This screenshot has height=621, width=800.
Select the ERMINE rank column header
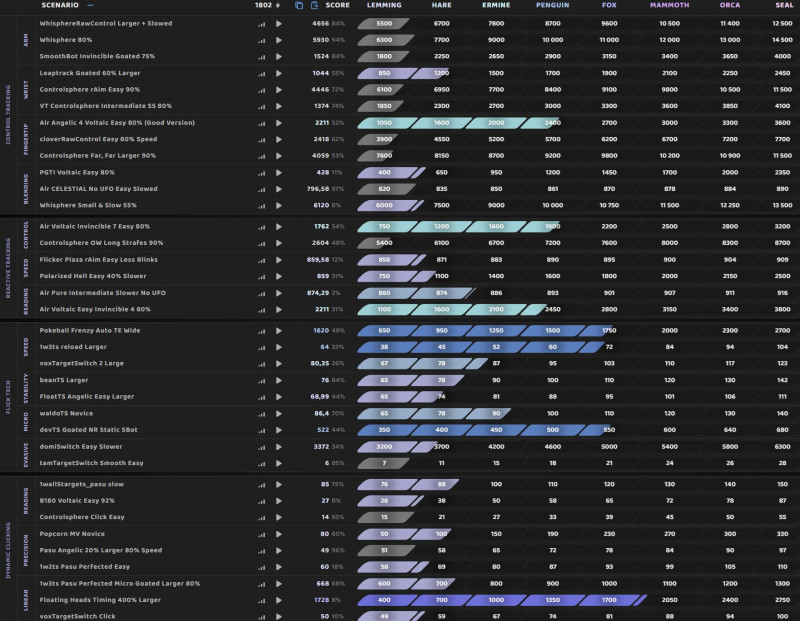[x=496, y=5]
